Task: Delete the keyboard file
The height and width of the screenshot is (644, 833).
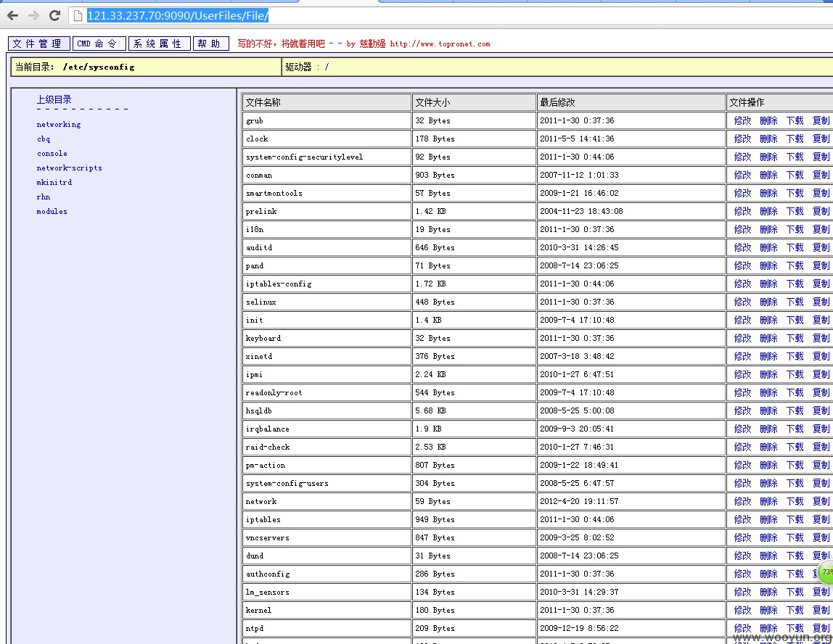Action: (x=768, y=338)
